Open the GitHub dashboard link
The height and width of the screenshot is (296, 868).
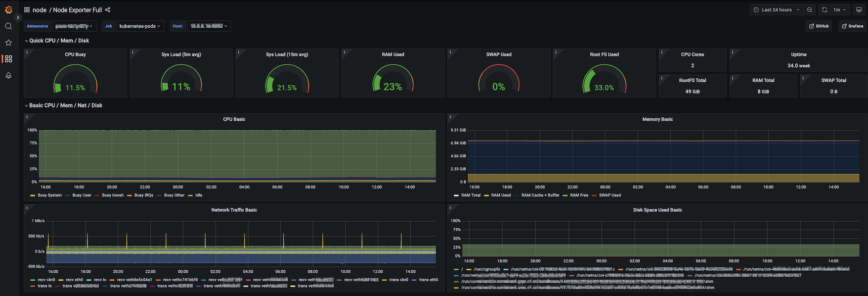point(819,26)
